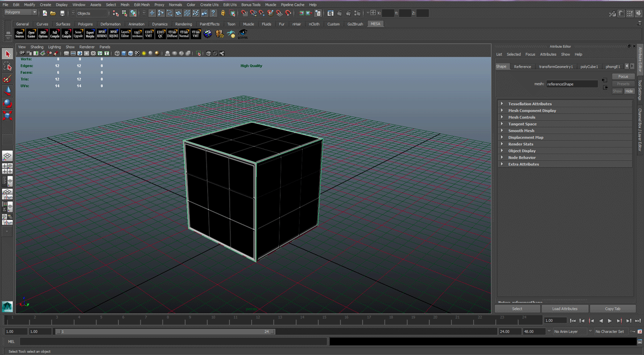Toggle wireframe on shaded in viewport toolbar
Viewport: 644px width, 355px height.
pos(130,54)
